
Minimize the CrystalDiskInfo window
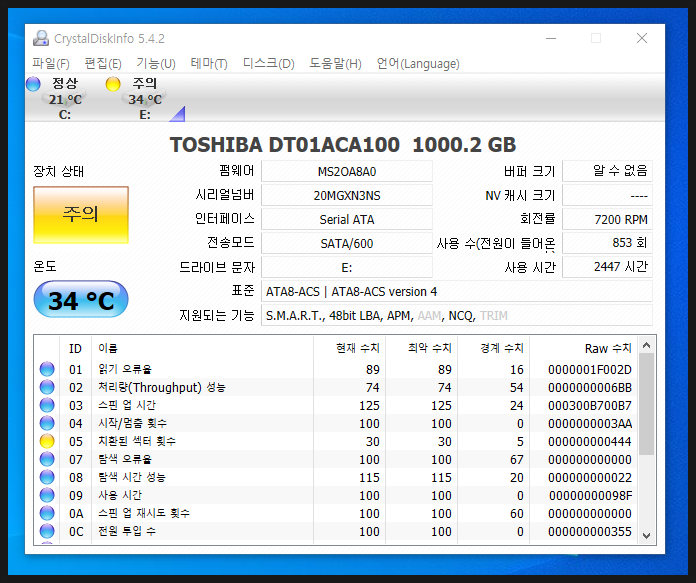(551, 39)
